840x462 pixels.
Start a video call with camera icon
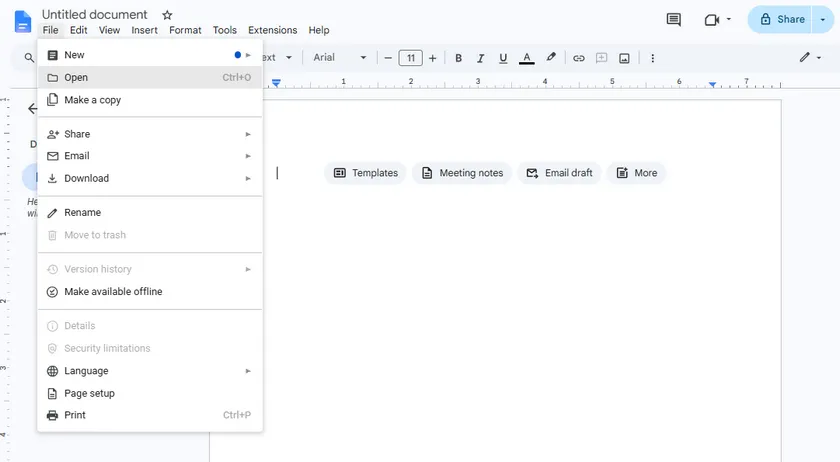point(711,20)
